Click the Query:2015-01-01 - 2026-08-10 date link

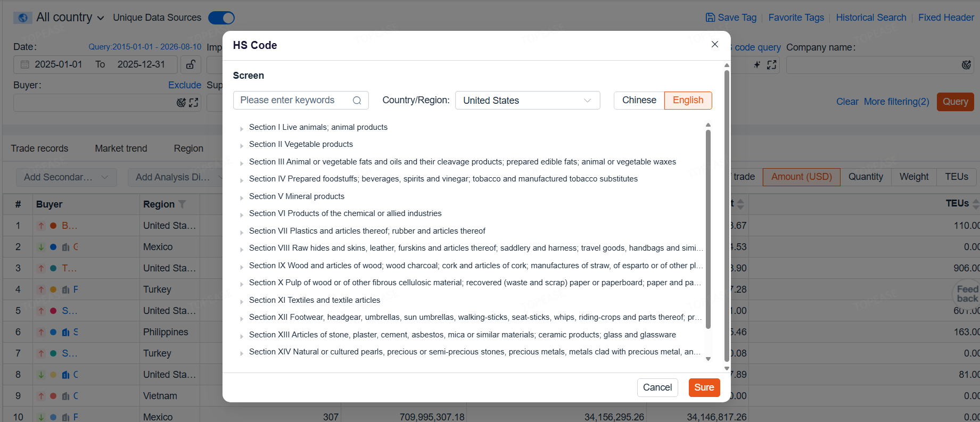click(145, 47)
